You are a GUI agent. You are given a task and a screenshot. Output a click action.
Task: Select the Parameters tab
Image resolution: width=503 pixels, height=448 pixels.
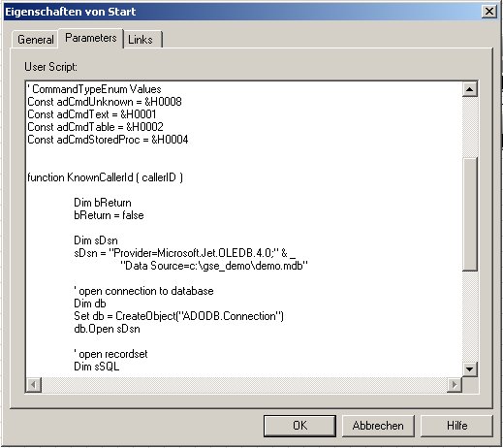(x=91, y=38)
